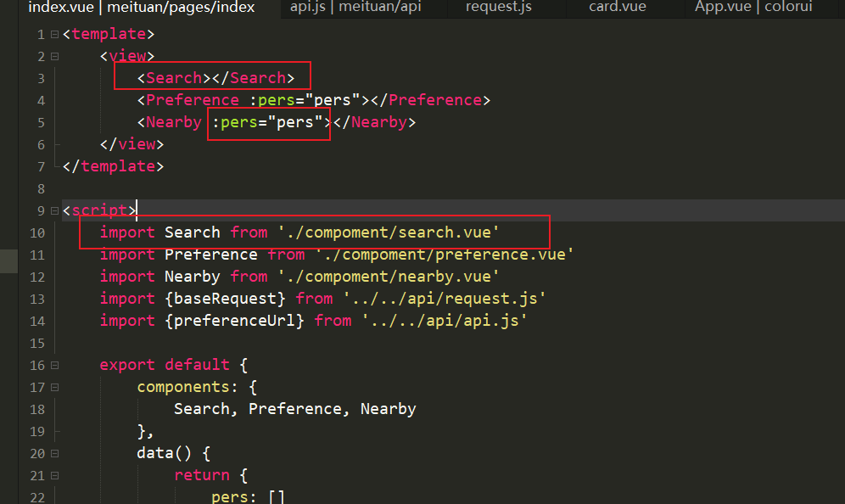Collapse the template block on line 1

[x=54, y=35]
